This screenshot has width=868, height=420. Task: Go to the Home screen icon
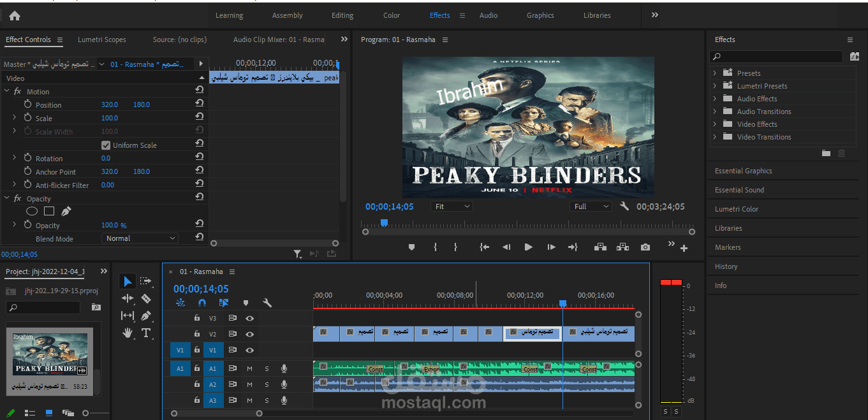(15, 16)
